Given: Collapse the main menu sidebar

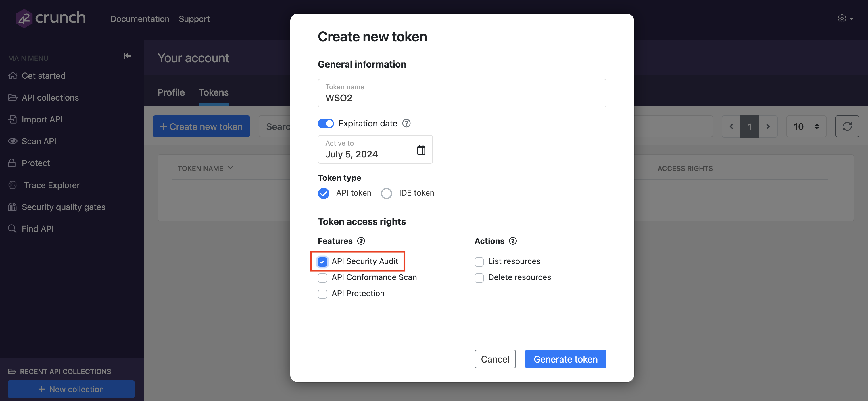Looking at the screenshot, I should [x=127, y=56].
